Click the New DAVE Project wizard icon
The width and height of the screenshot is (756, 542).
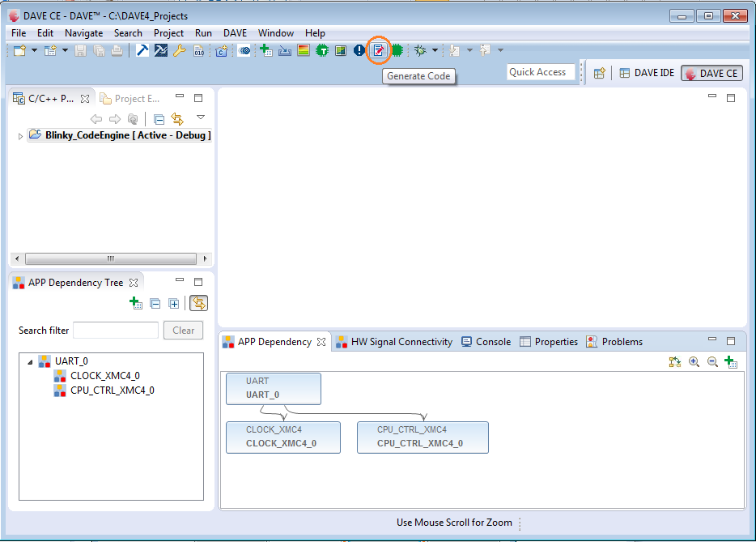pos(50,50)
